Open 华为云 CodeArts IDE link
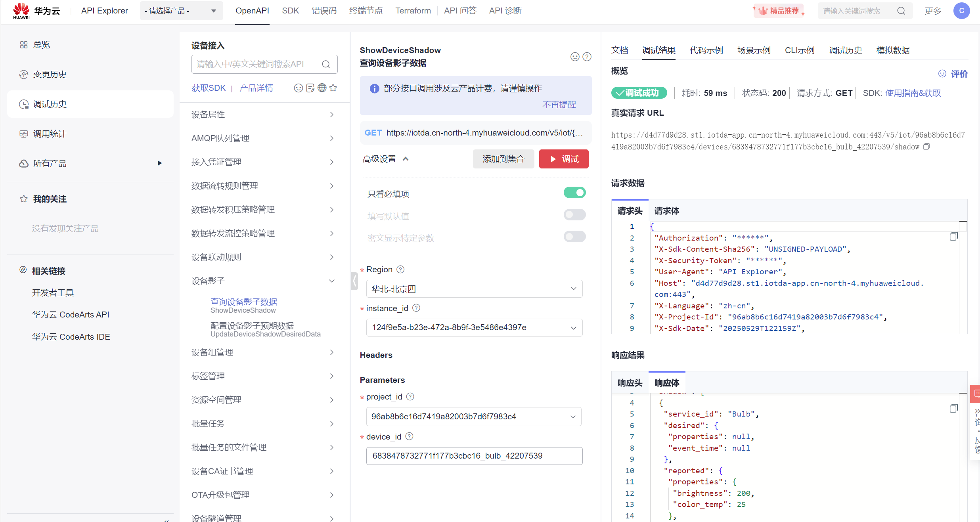The height and width of the screenshot is (522, 980). [71, 337]
